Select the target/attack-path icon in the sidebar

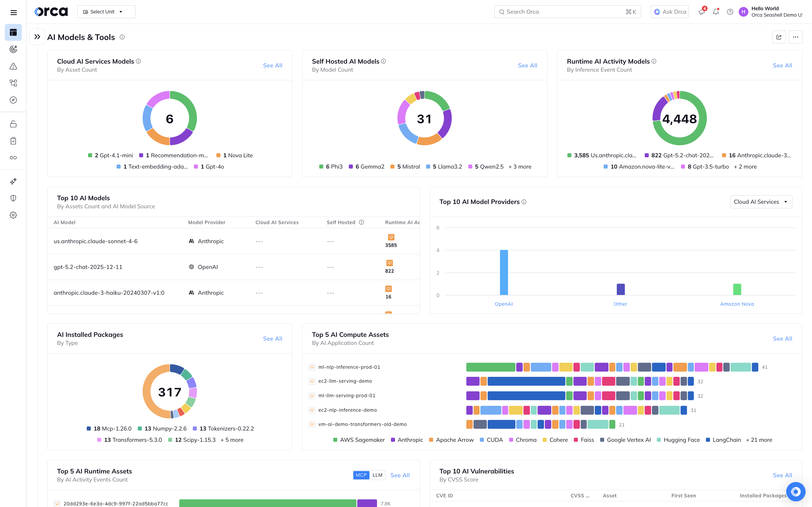[13, 49]
